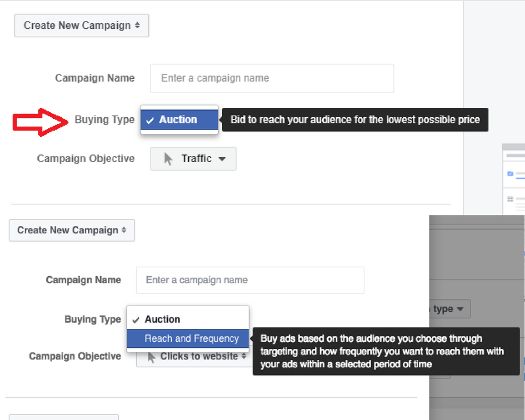Click the 'Bid to reach your audience' tooltip
This screenshot has height=420, width=525.
coord(355,119)
